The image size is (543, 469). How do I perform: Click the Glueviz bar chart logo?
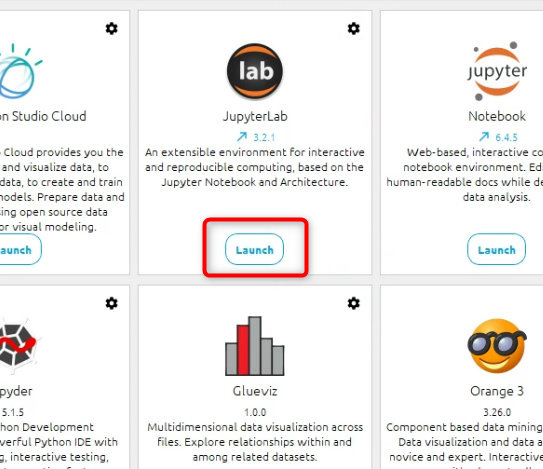(x=255, y=346)
